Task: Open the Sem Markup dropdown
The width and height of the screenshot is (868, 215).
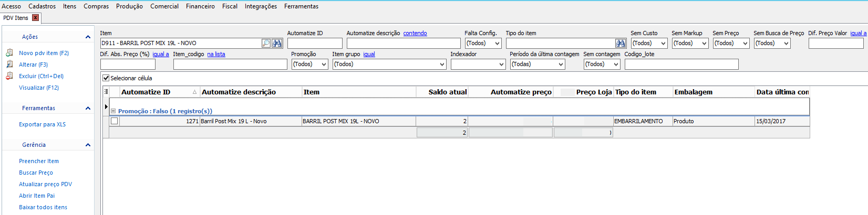Action: click(704, 44)
